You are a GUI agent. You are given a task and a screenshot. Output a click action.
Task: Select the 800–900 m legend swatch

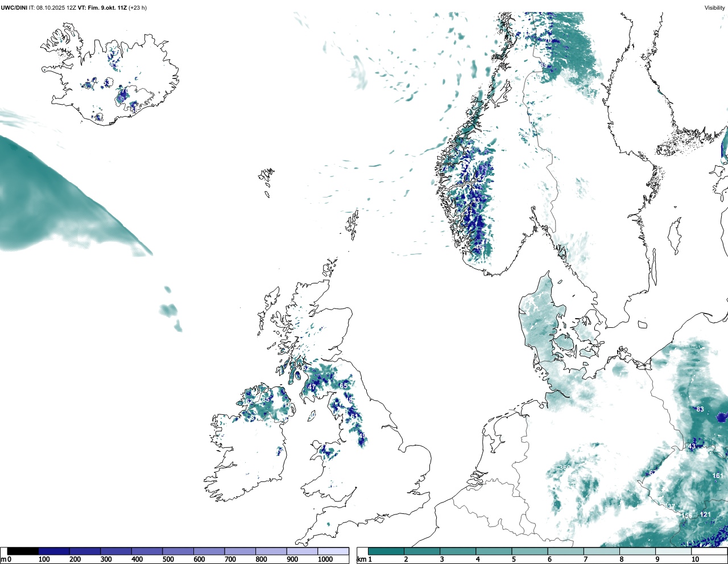tap(271, 551)
